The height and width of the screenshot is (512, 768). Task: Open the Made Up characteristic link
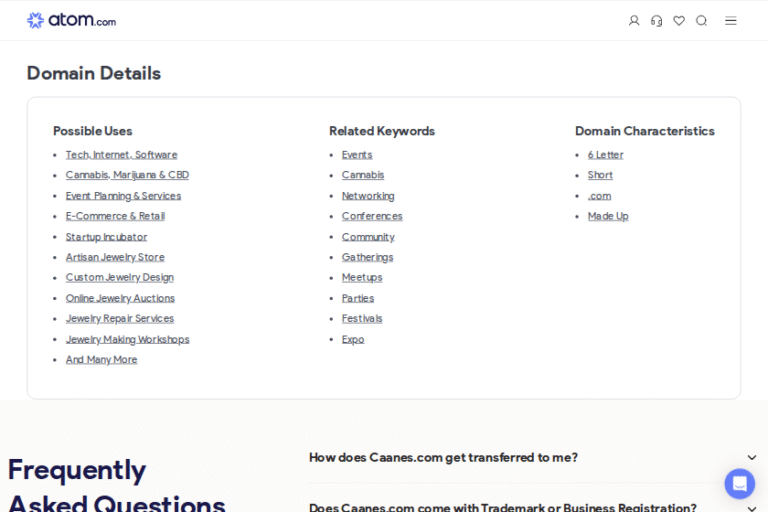(x=608, y=216)
